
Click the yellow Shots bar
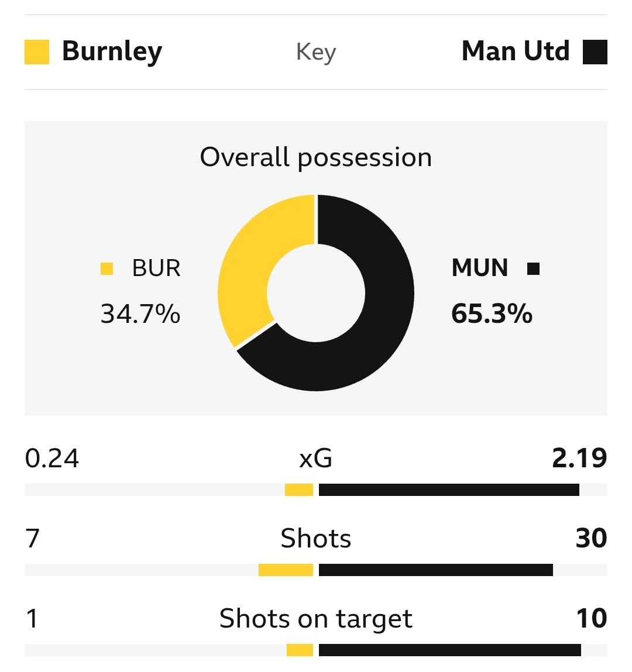pyautogui.click(x=286, y=570)
